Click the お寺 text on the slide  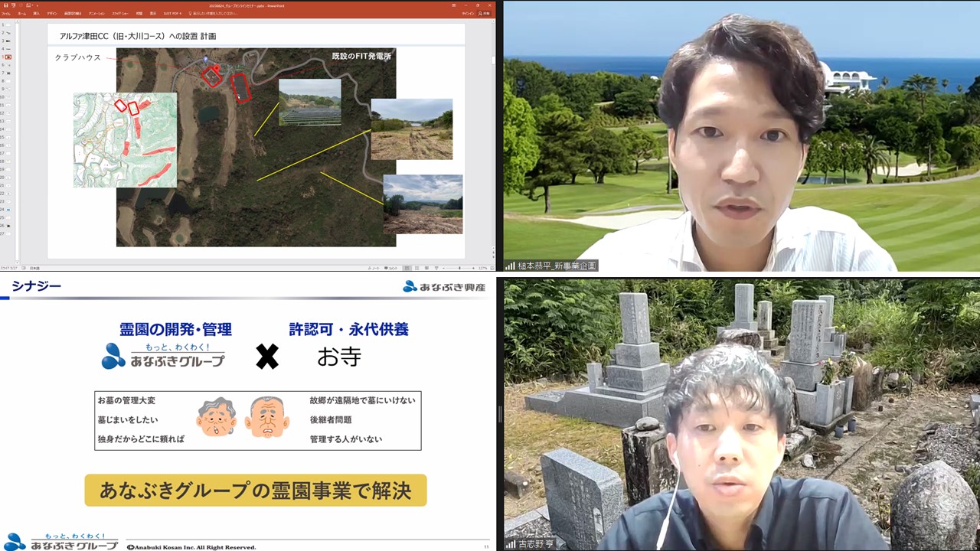(338, 357)
